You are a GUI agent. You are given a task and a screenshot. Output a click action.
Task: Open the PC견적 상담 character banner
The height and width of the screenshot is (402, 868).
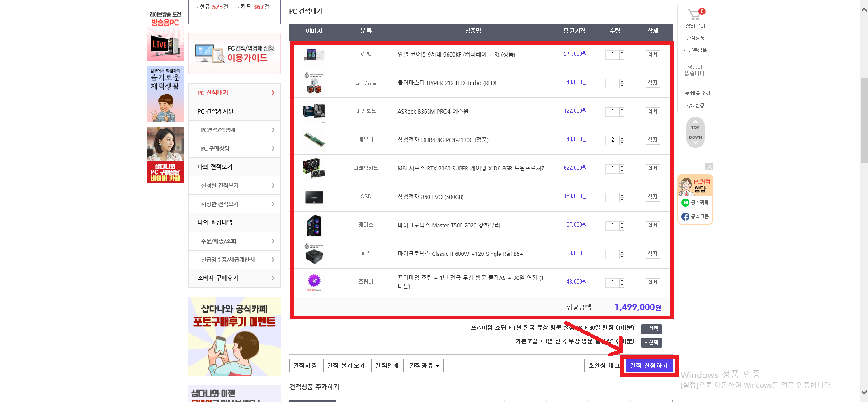pyautogui.click(x=695, y=186)
